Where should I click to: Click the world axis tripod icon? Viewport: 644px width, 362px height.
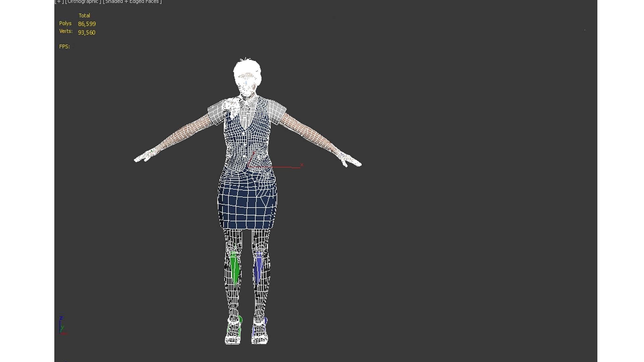[62, 326]
